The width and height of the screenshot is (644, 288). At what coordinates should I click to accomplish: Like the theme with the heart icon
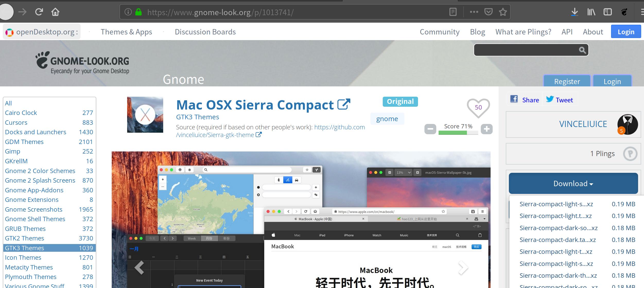pos(478,108)
